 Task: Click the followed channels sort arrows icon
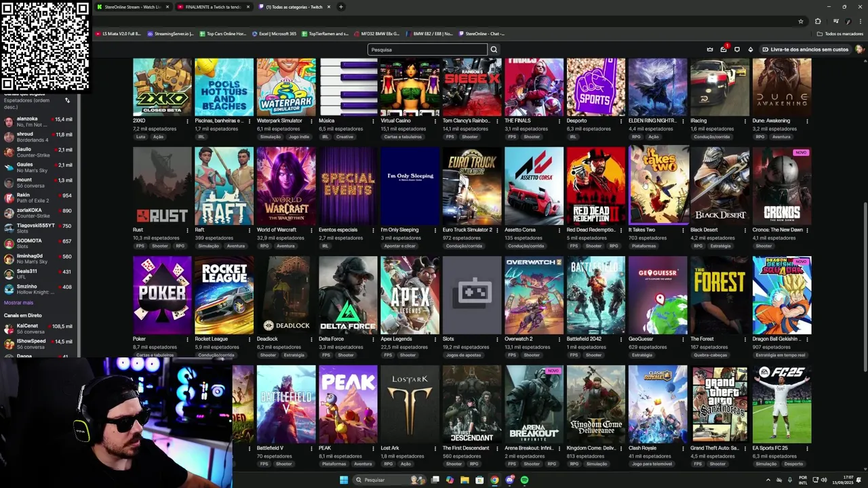(x=67, y=100)
